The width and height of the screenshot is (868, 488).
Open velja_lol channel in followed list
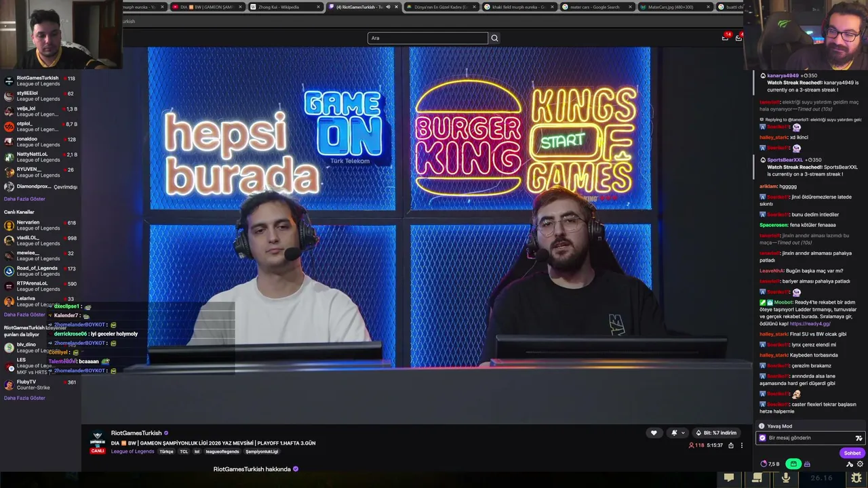click(41, 111)
